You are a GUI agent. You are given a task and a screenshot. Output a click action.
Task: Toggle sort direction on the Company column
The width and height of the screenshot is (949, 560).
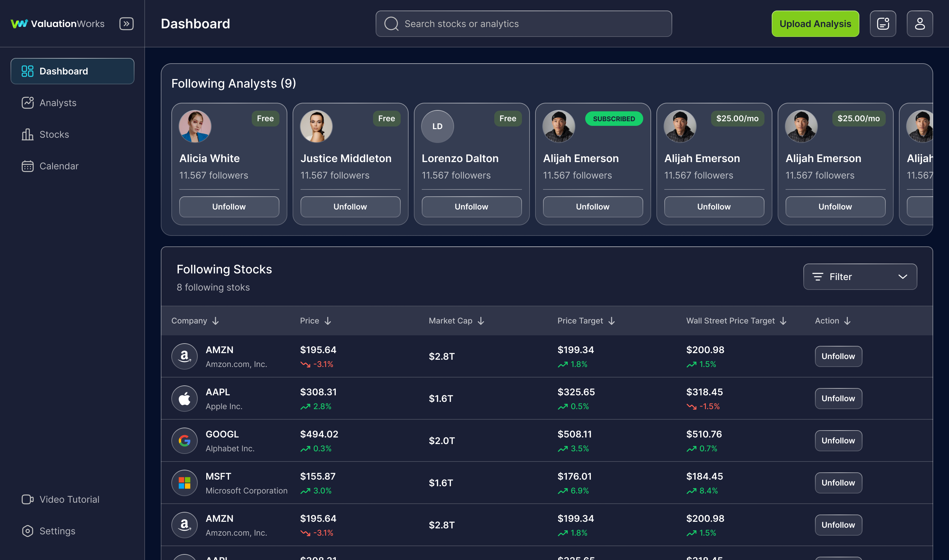[x=215, y=321]
